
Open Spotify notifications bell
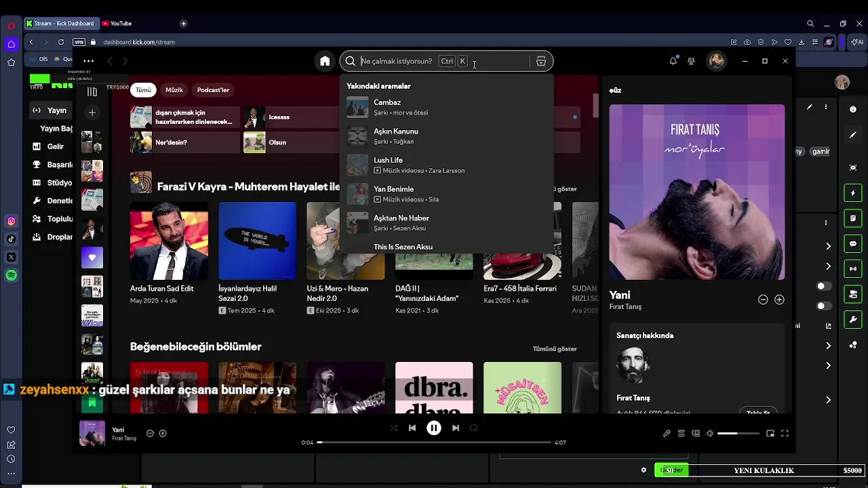pyautogui.click(x=673, y=61)
